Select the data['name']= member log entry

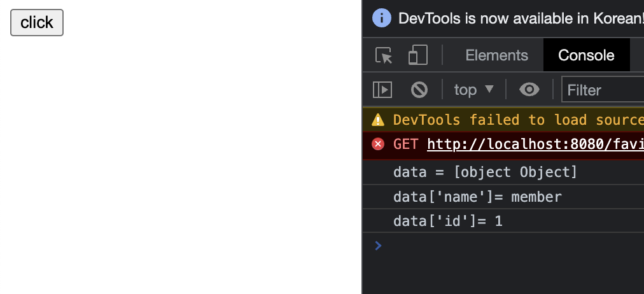click(x=477, y=197)
